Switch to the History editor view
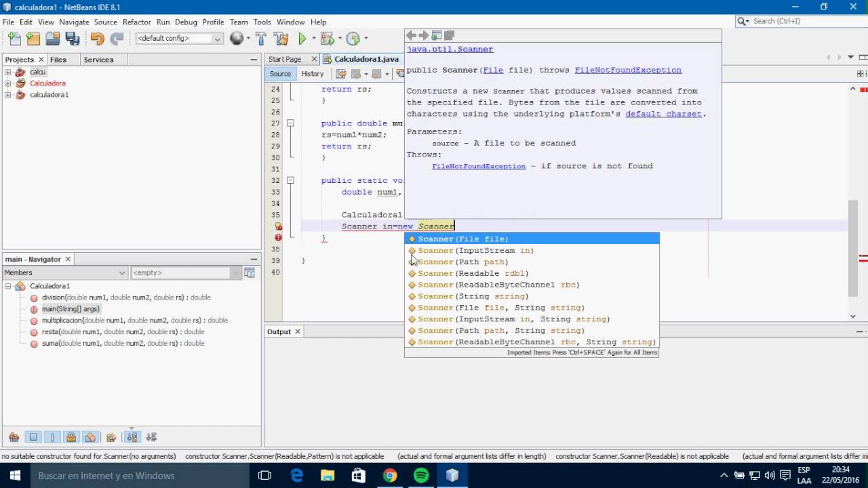 point(313,74)
